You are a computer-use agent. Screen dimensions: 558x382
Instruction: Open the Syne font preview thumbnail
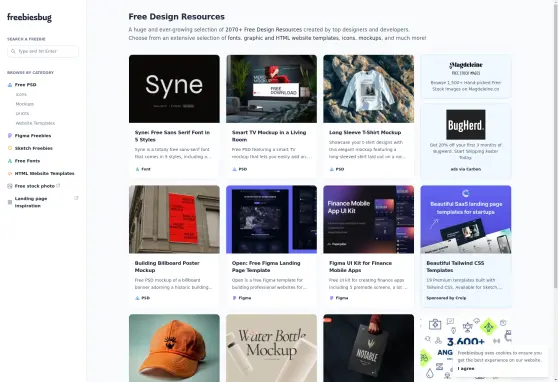(x=174, y=89)
